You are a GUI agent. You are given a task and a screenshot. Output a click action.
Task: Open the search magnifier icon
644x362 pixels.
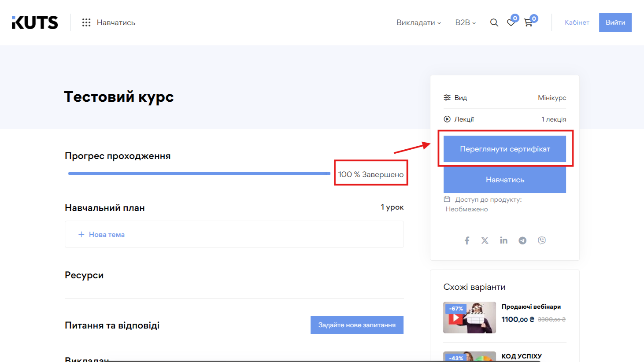click(494, 22)
